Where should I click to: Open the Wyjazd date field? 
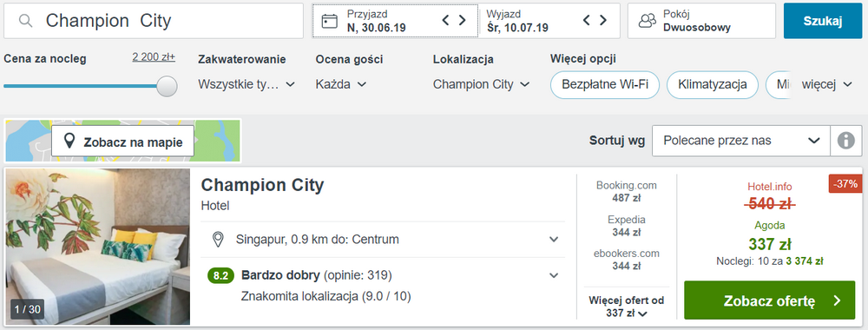(549, 21)
